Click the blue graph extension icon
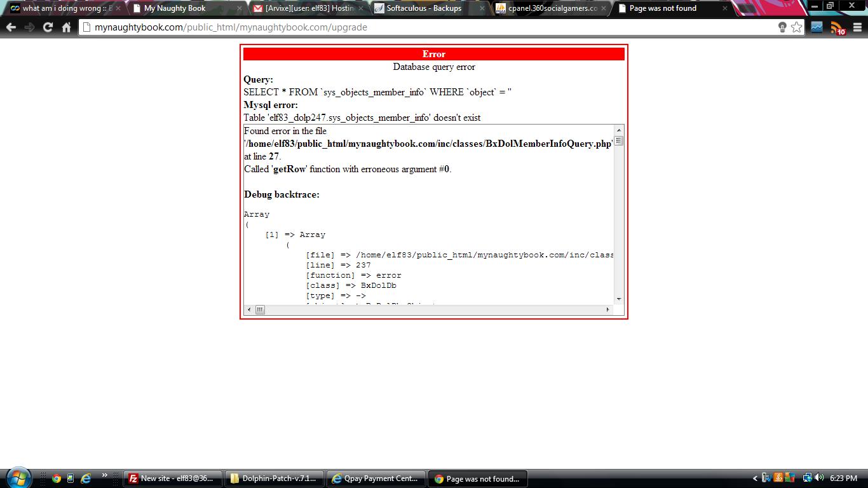Viewport: 868px width, 488px height. pyautogui.click(x=817, y=27)
